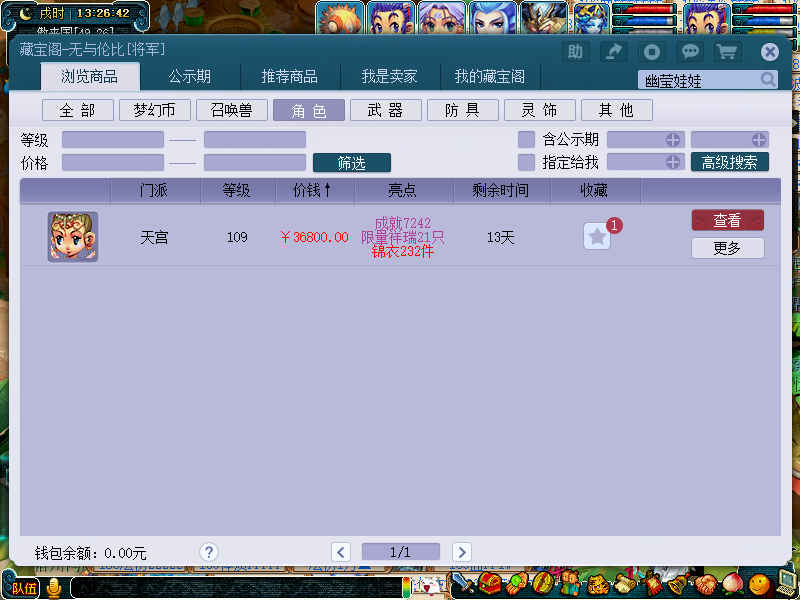Screen dimensions: 800x600
Task: Click the 剩余时间 column header
Action: pyautogui.click(x=501, y=190)
